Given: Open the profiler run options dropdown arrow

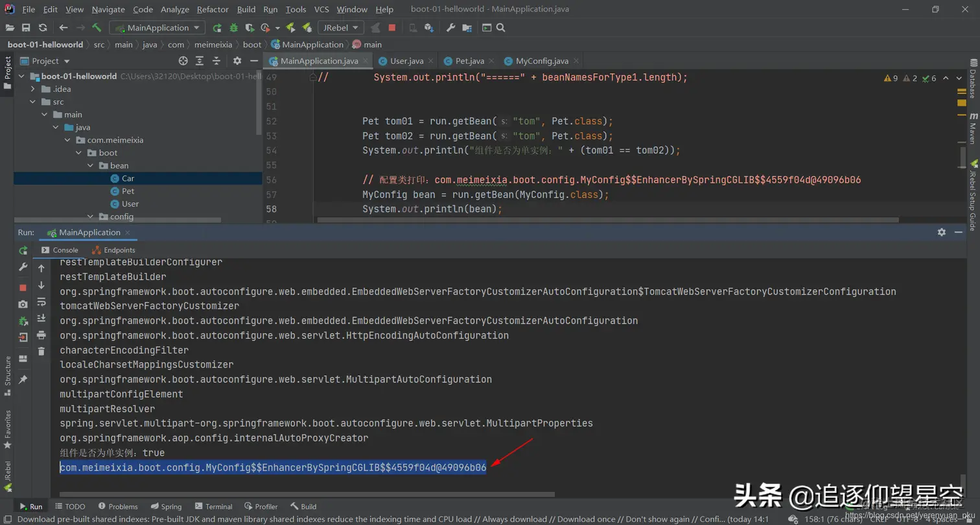Looking at the screenshot, I should pyautogui.click(x=277, y=28).
